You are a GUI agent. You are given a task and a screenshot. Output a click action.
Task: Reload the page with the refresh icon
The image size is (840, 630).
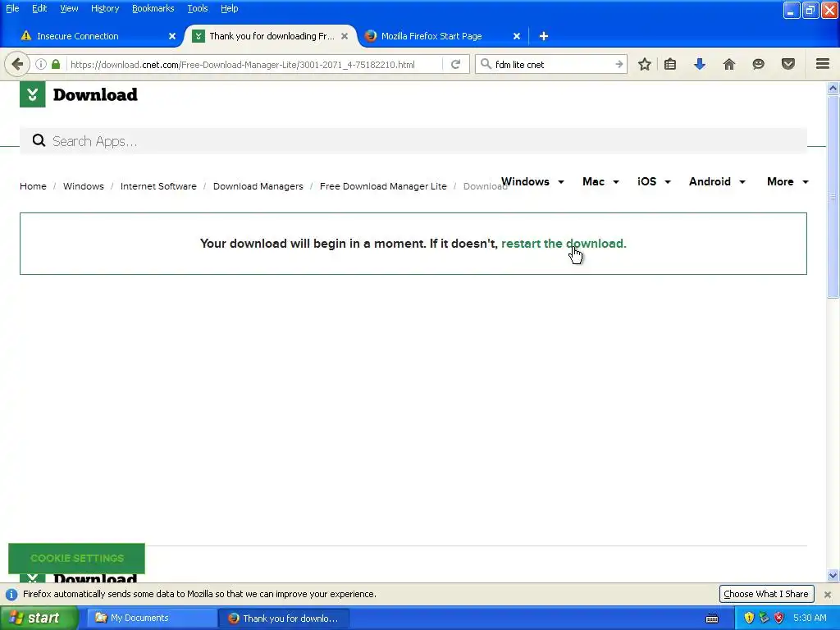tap(456, 64)
